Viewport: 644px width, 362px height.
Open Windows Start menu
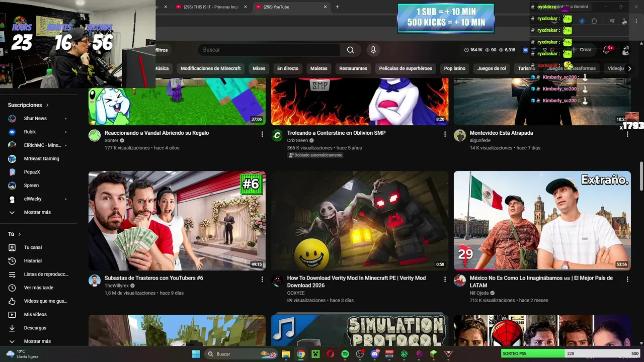point(196,354)
